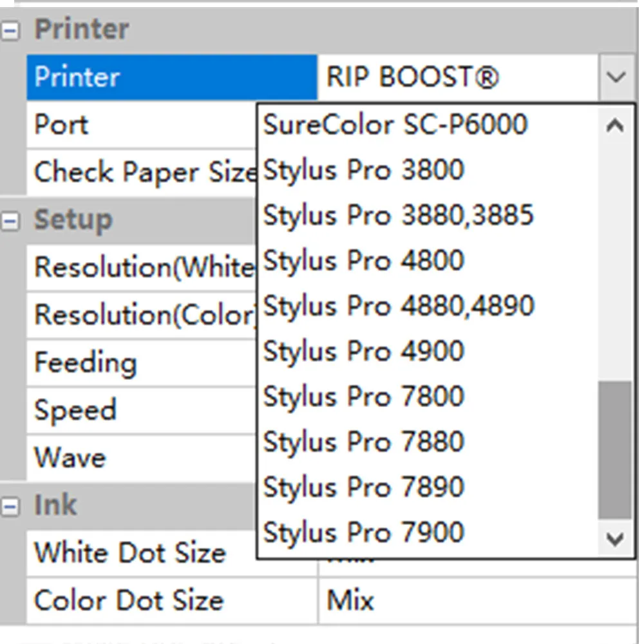Select the Port property row
This screenshot has height=644, width=644.
click(x=142, y=125)
